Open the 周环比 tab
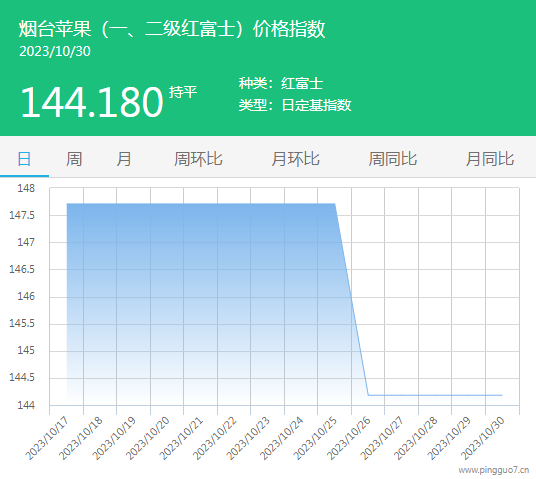Image resolution: width=536 pixels, height=479 pixels. pos(198,159)
